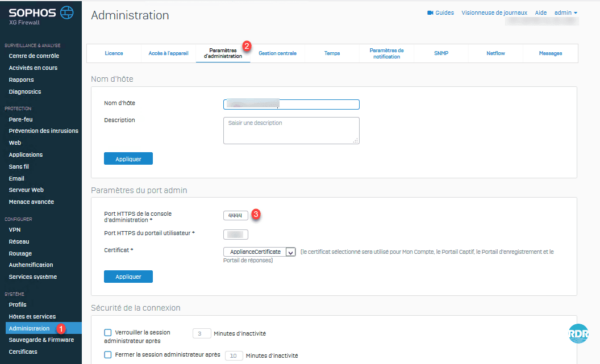Open Activités en cours in sidebar
Screen dimensions: 600x364
click(x=33, y=68)
